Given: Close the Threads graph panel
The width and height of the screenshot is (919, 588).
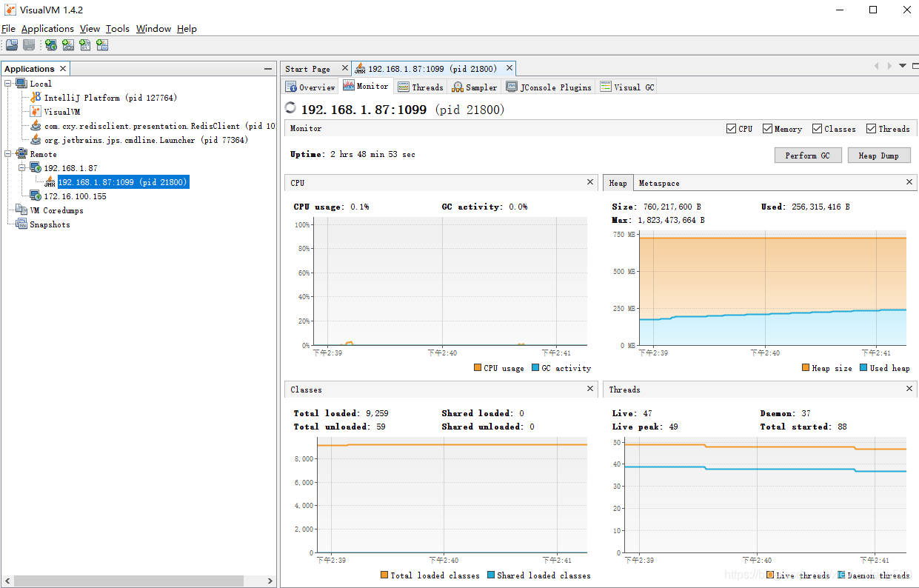Looking at the screenshot, I should pos(910,389).
